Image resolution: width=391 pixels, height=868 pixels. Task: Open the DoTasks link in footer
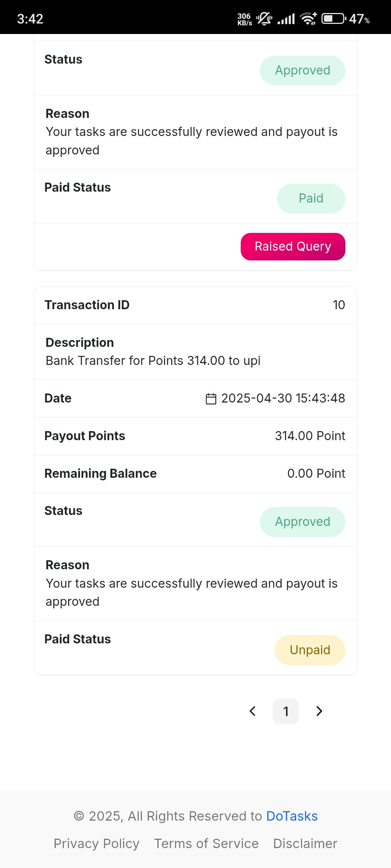(292, 816)
